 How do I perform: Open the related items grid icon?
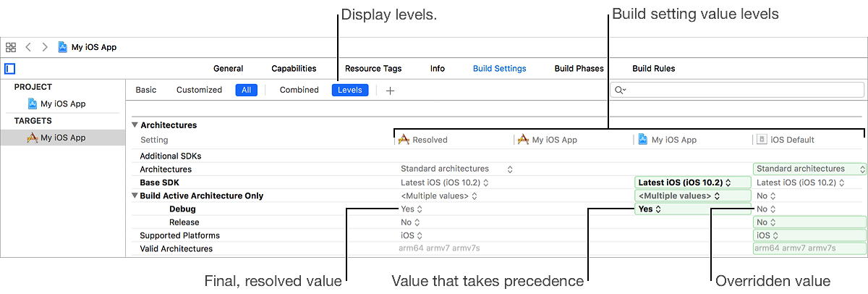click(x=11, y=47)
